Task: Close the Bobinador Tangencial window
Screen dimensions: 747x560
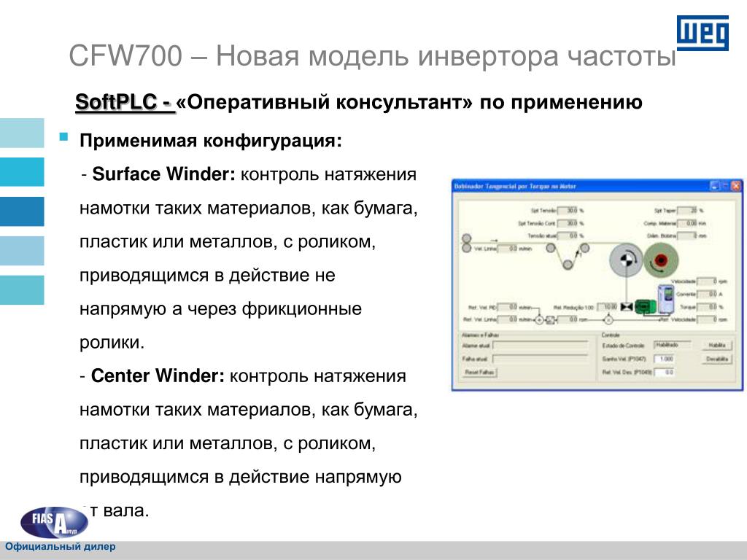Action: [737, 186]
